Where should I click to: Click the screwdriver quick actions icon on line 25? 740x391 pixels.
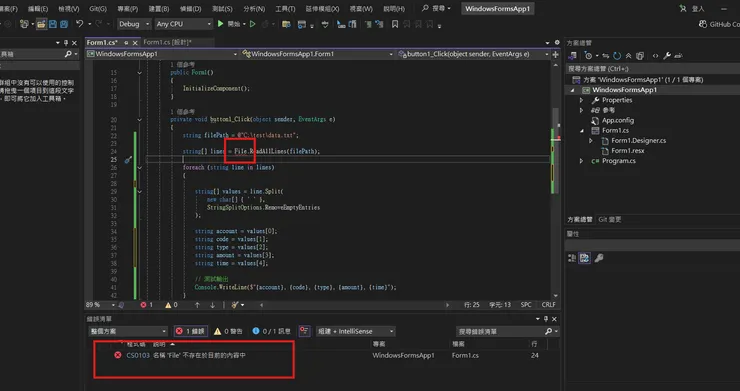[x=128, y=160]
